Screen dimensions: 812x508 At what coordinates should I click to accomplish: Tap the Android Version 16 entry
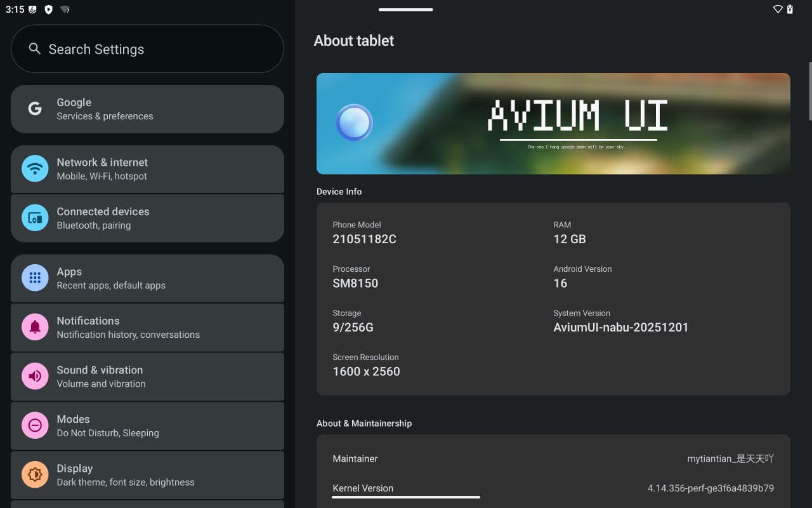582,277
